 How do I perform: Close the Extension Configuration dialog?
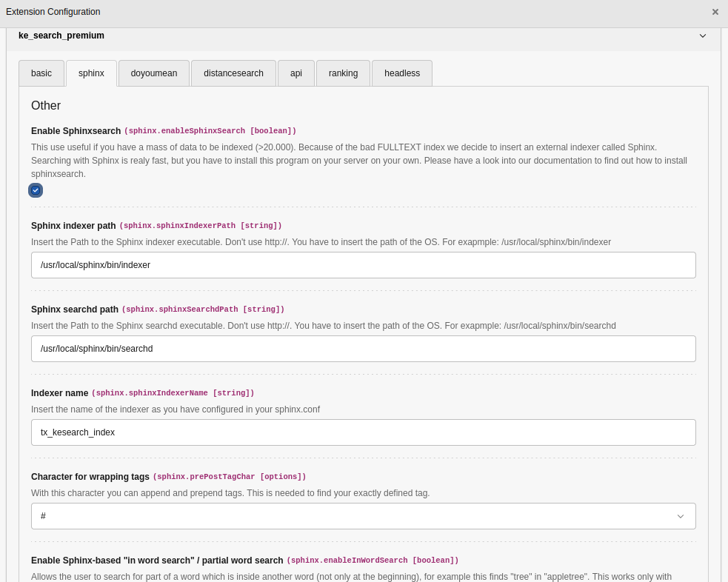tap(715, 11)
